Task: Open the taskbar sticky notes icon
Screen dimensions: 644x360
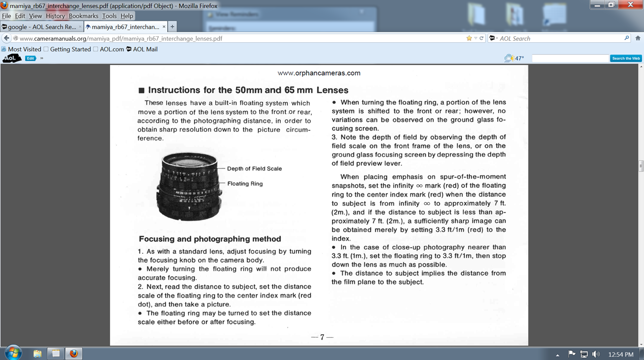Action: click(x=55, y=353)
